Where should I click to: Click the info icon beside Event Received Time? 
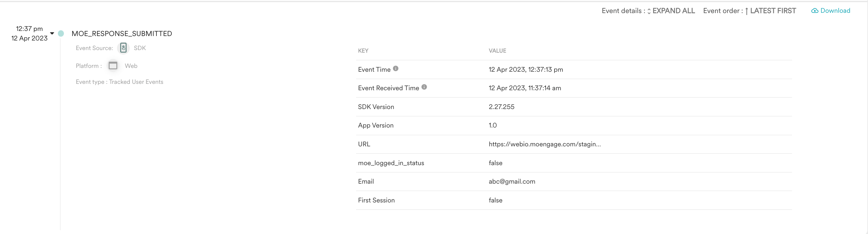pos(424,87)
